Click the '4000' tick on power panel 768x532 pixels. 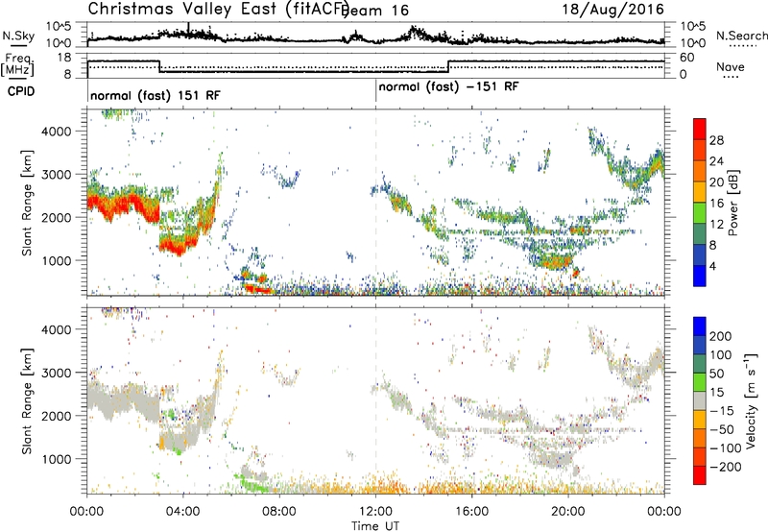[x=56, y=132]
